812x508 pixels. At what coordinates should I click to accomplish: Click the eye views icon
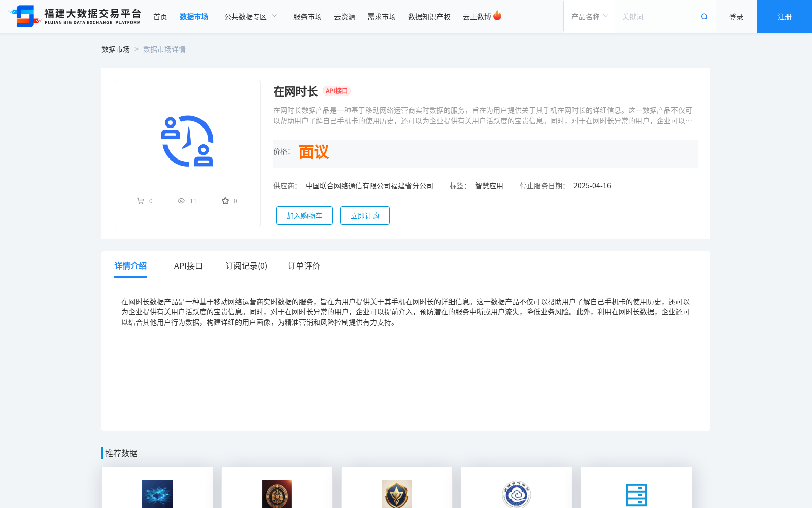pos(181,201)
